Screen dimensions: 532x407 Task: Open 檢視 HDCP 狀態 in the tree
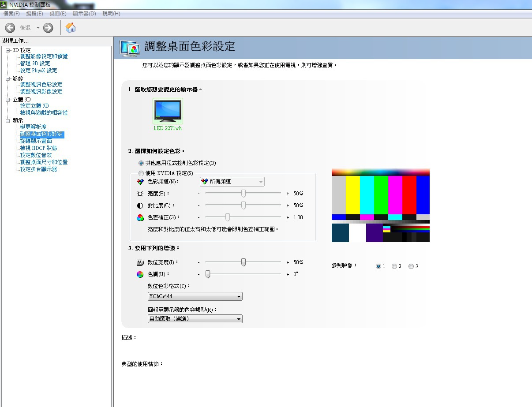pos(39,148)
